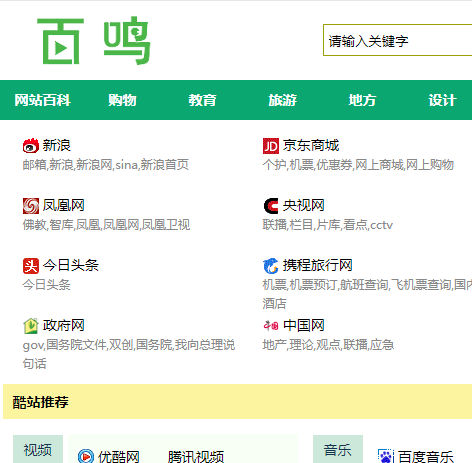Click the Sina 新浪 eye icon
Image resolution: width=472 pixels, height=463 pixels.
(x=31, y=146)
